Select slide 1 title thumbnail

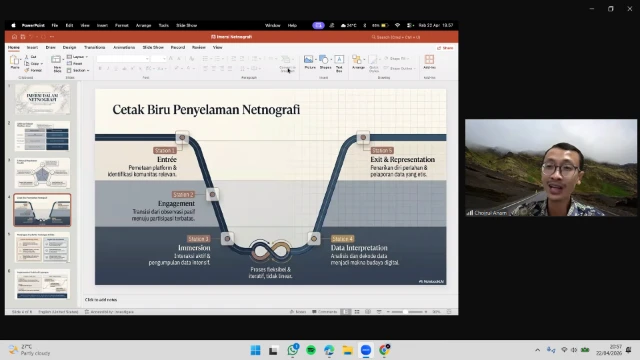click(x=42, y=99)
